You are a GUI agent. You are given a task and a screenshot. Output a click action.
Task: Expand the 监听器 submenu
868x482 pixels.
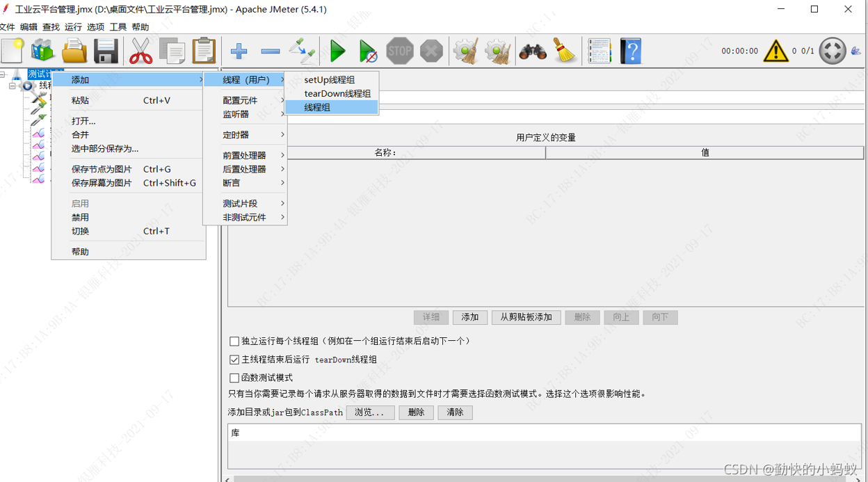[236, 113]
